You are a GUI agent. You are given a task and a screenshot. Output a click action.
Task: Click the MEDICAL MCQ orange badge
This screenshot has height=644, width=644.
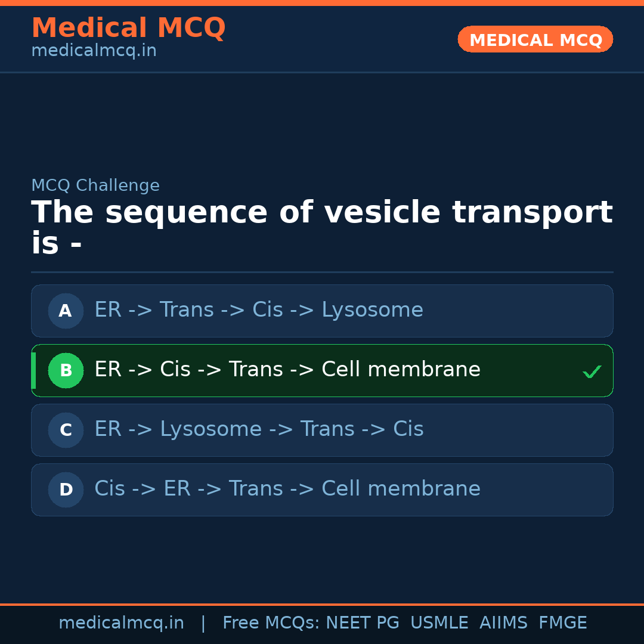point(535,39)
